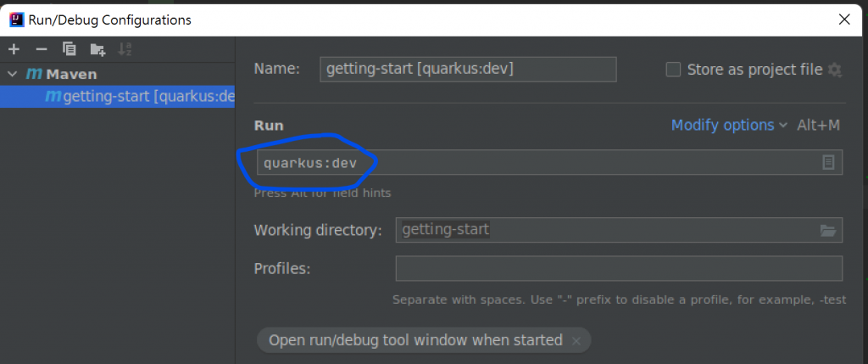Add a new configuration with plus icon
Image resolution: width=868 pixels, height=364 pixels.
tap(14, 49)
